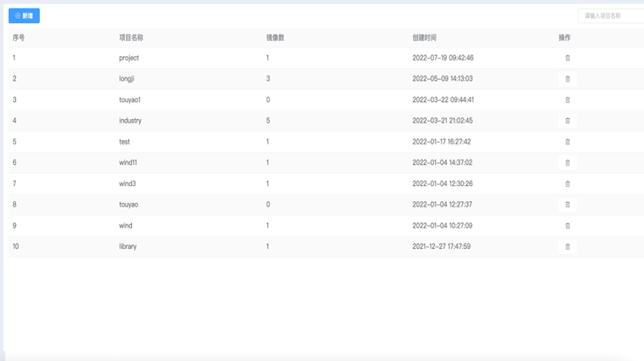Delete the wind3 project
The image size is (644, 361).
(567, 184)
